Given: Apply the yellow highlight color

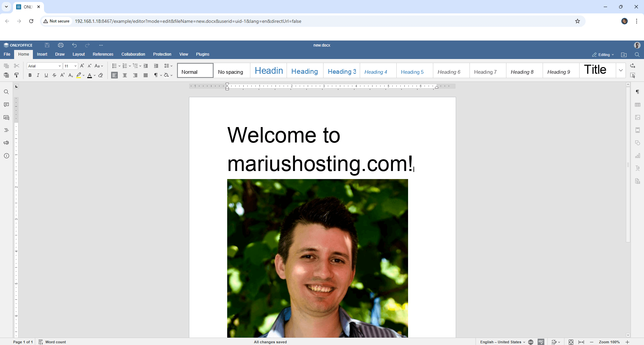Looking at the screenshot, I should 79,75.
